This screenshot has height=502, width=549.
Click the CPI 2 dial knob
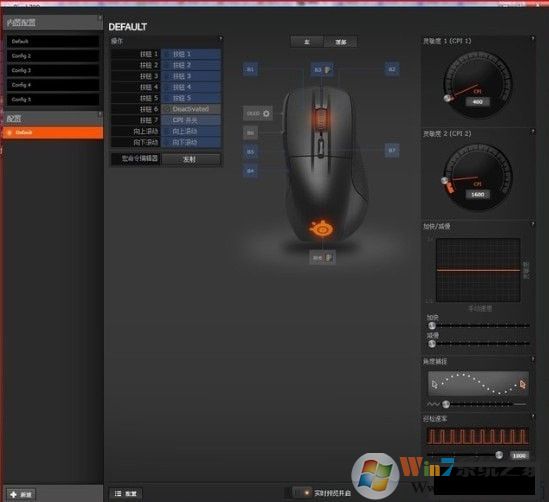pos(445,181)
